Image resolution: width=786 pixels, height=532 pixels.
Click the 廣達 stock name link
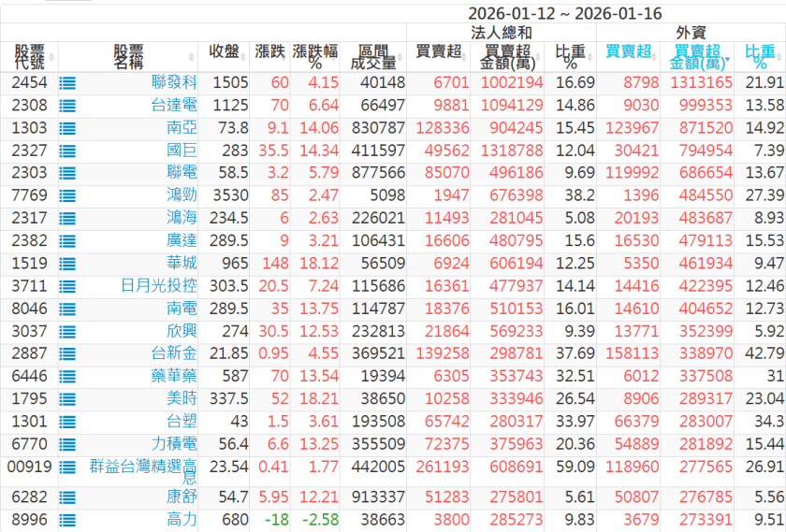182,241
